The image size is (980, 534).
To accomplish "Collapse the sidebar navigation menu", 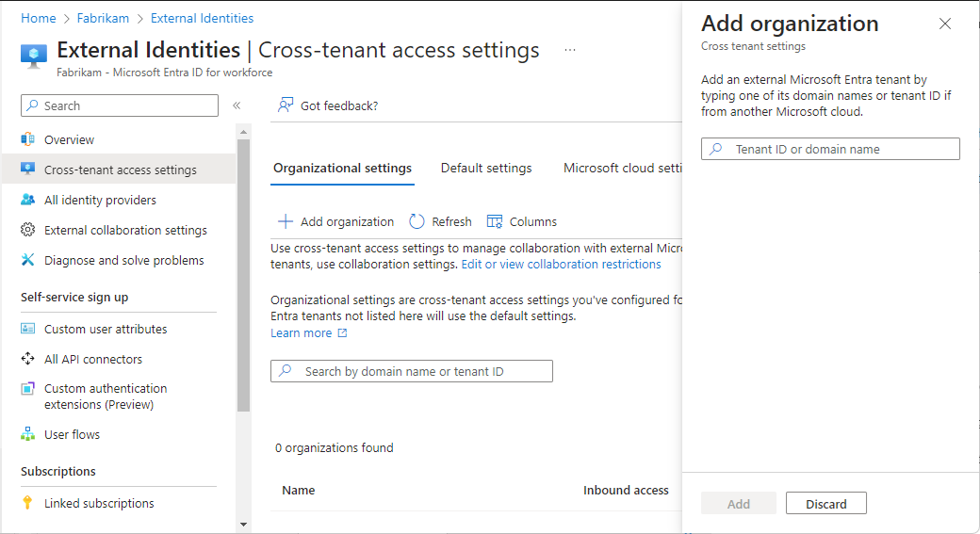I will point(237,105).
